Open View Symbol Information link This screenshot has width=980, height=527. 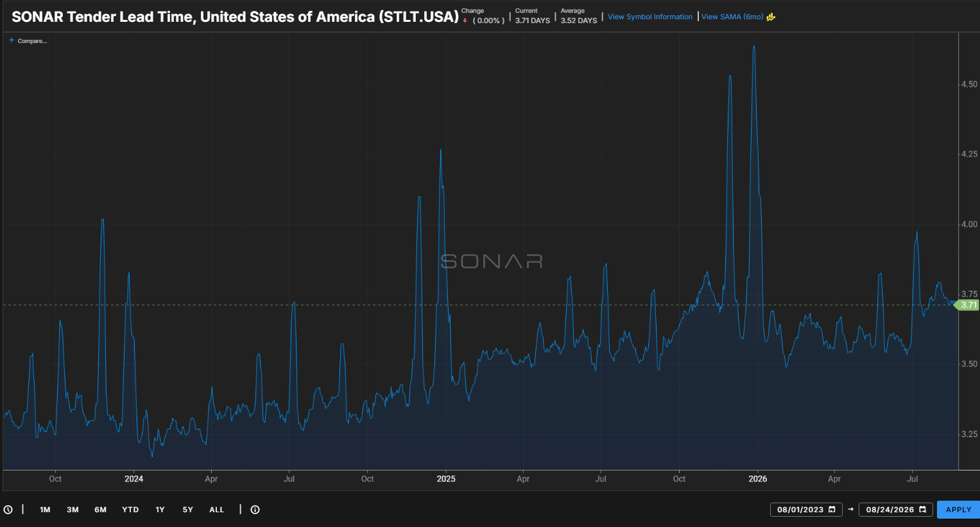point(650,17)
